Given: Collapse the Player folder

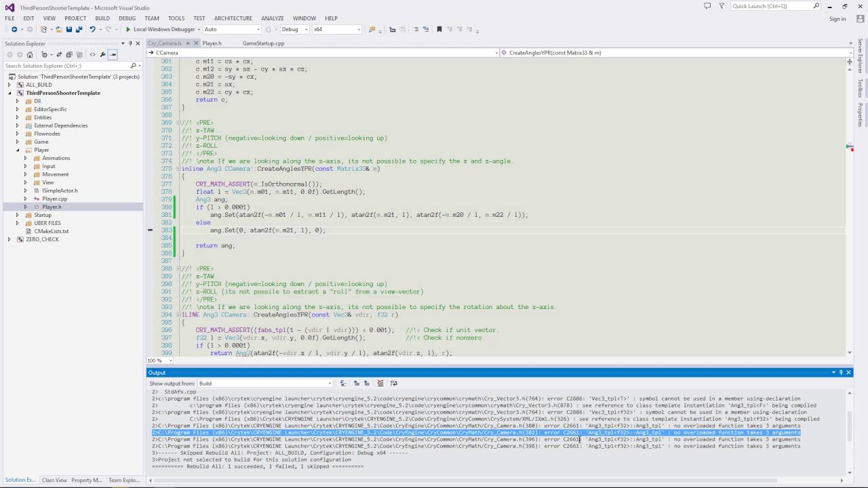Looking at the screenshot, I should point(18,150).
